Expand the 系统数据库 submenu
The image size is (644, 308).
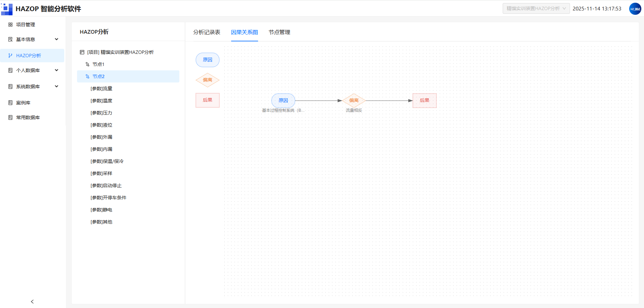pyautogui.click(x=57, y=87)
